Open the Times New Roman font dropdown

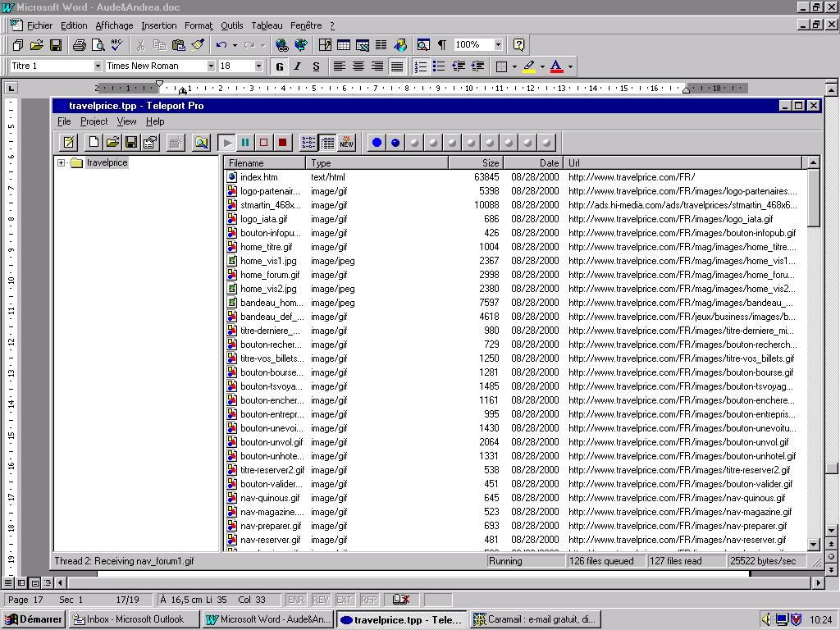211,66
